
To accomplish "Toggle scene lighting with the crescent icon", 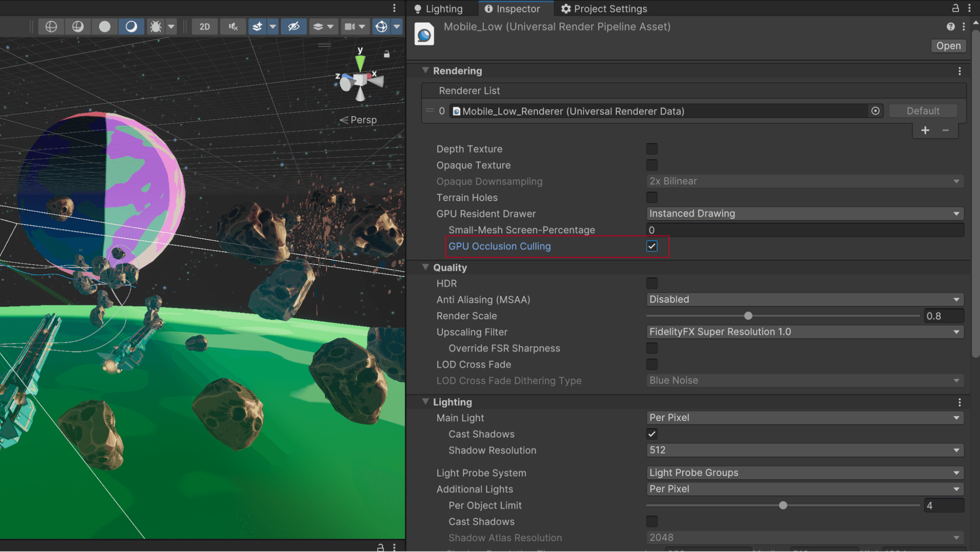I will tap(131, 26).
